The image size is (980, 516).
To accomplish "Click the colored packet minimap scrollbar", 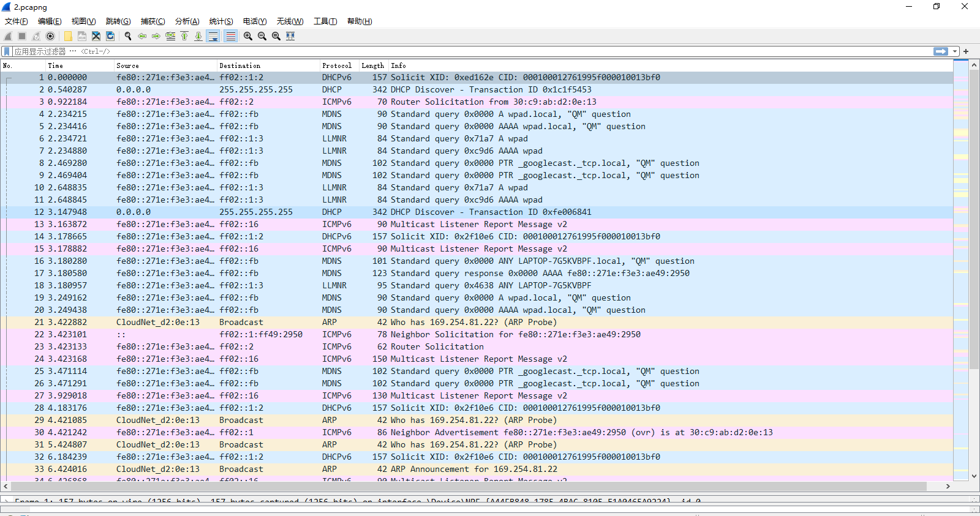I will 961,245.
